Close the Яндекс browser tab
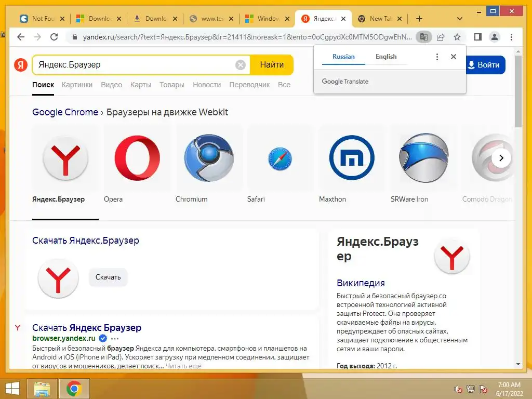532x399 pixels. click(343, 19)
